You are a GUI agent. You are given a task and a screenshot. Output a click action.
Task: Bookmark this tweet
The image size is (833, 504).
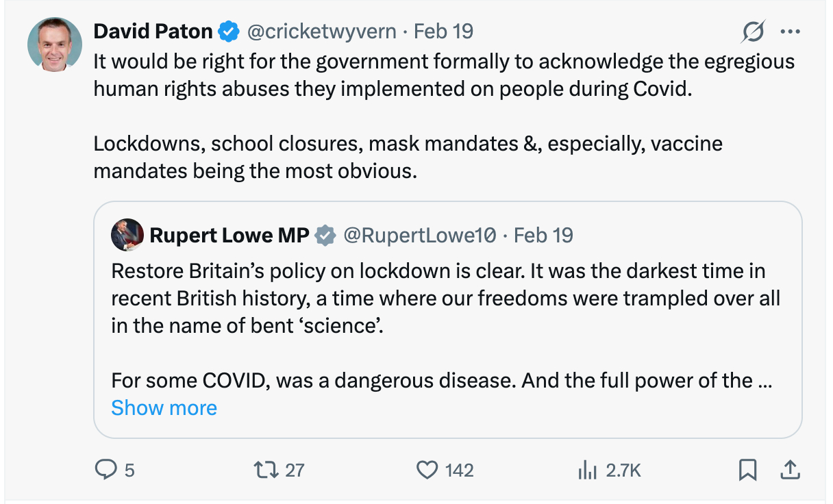[x=747, y=470]
